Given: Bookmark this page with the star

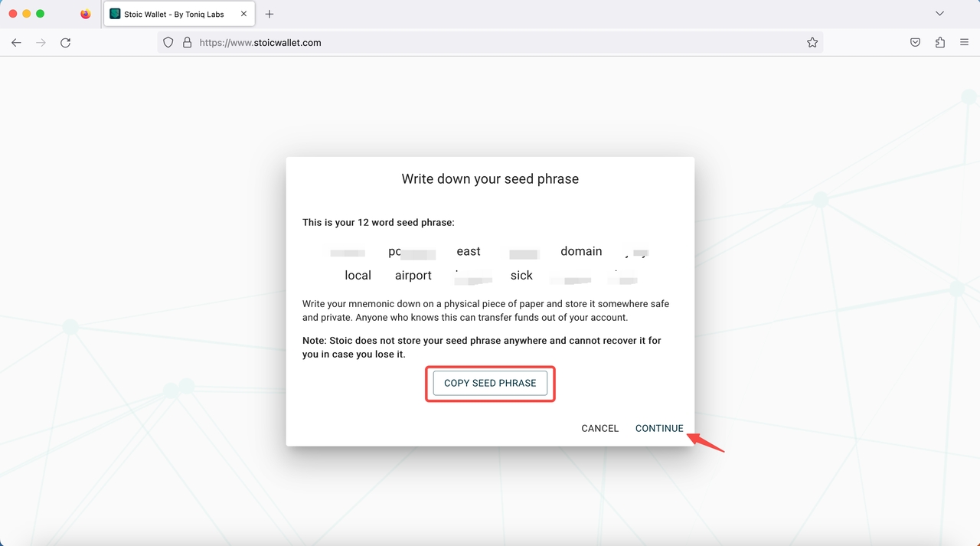Looking at the screenshot, I should pos(812,43).
